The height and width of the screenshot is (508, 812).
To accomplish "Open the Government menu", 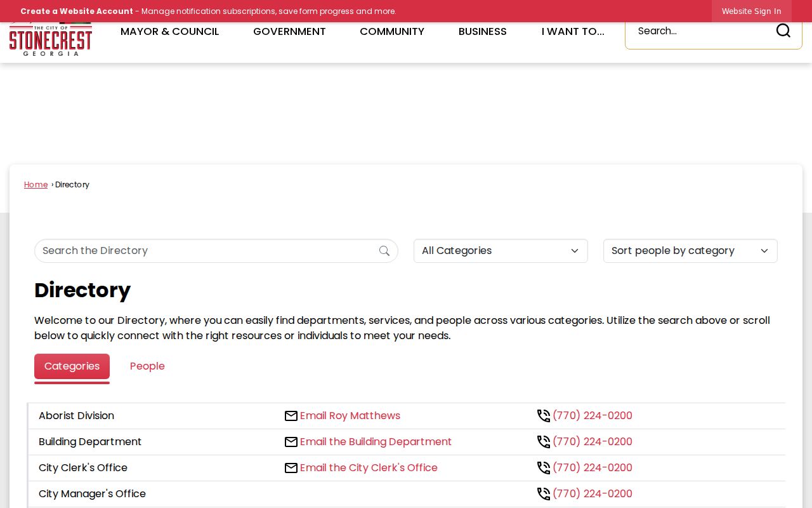I will click(x=289, y=32).
